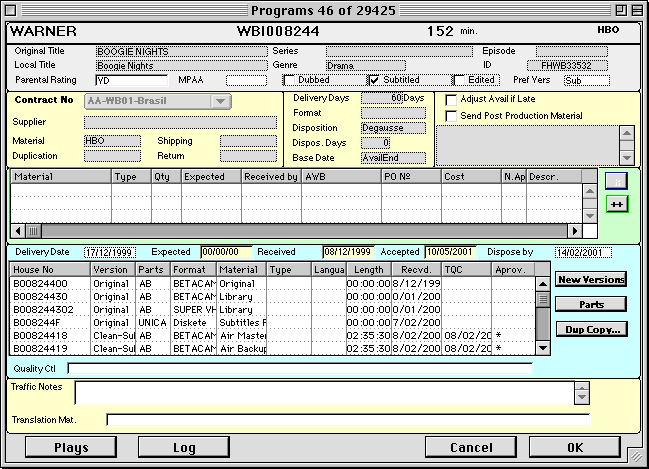Select row B00824419
Screen dimensions: 649x469
click(x=272, y=349)
